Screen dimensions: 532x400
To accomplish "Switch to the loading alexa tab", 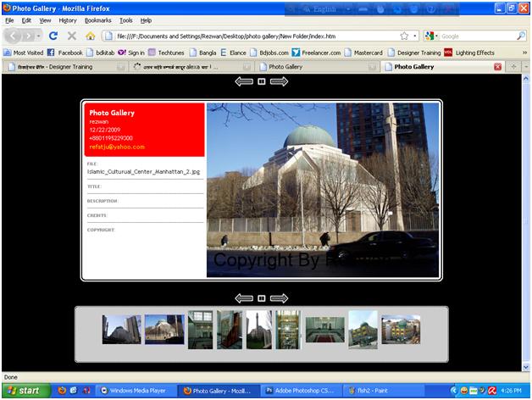I will [x=191, y=67].
